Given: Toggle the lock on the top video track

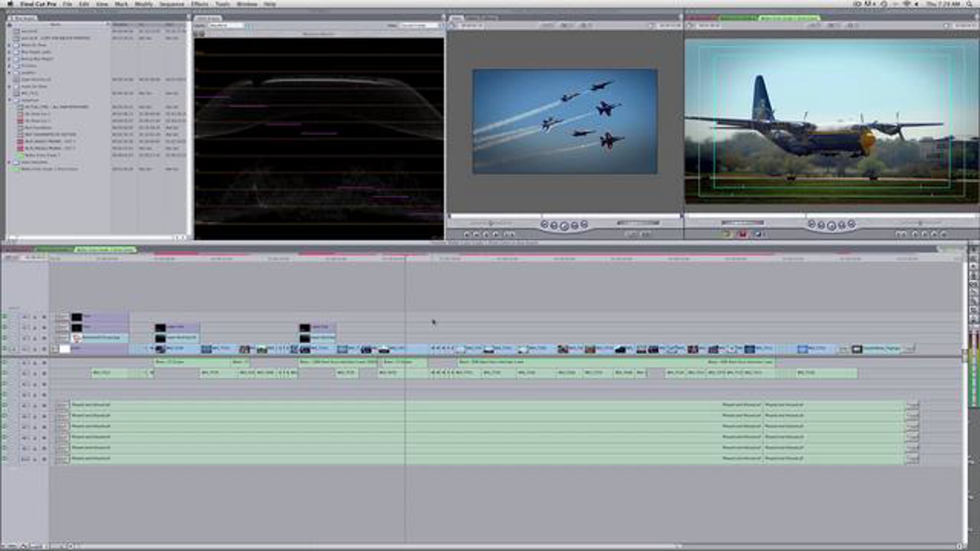Looking at the screenshot, I should point(35,317).
